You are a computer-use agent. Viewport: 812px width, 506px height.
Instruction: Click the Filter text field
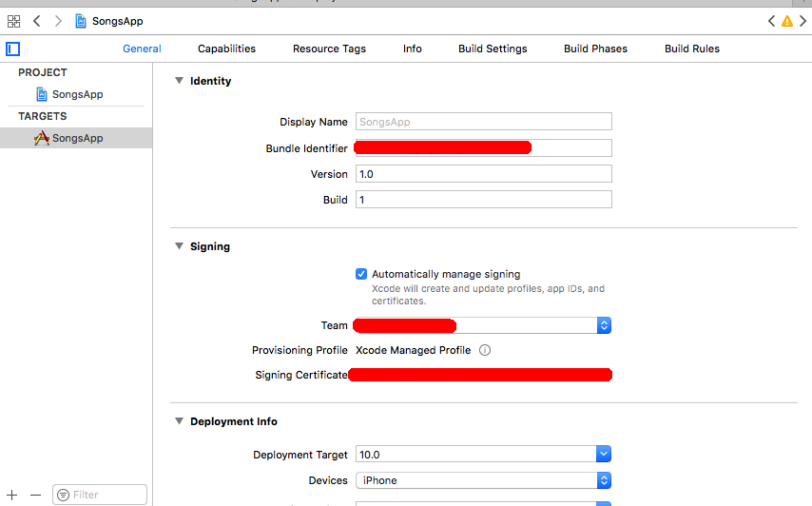point(100,496)
